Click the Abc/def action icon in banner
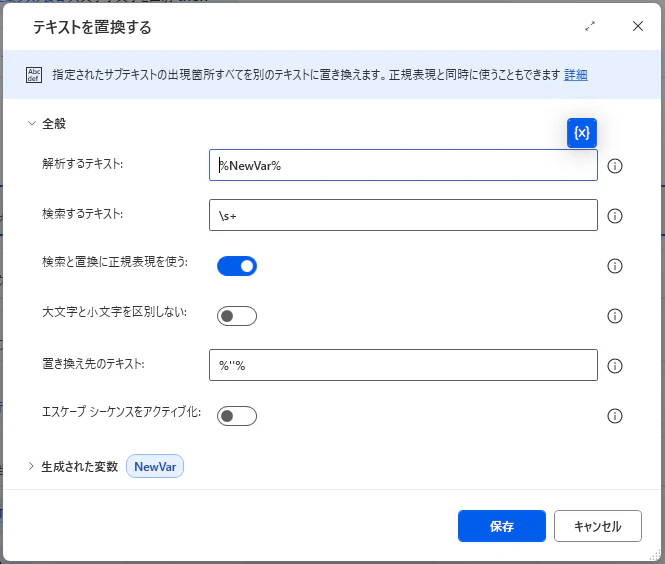Image resolution: width=665 pixels, height=564 pixels. [34, 75]
